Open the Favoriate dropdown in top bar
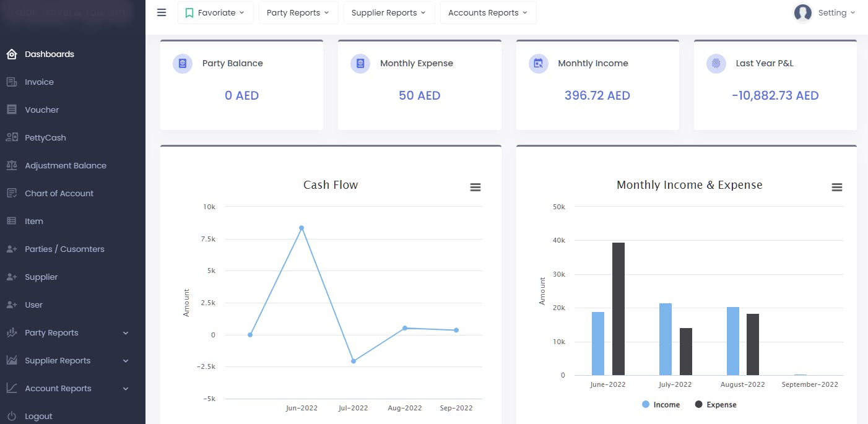This screenshot has width=868, height=424. [x=215, y=12]
